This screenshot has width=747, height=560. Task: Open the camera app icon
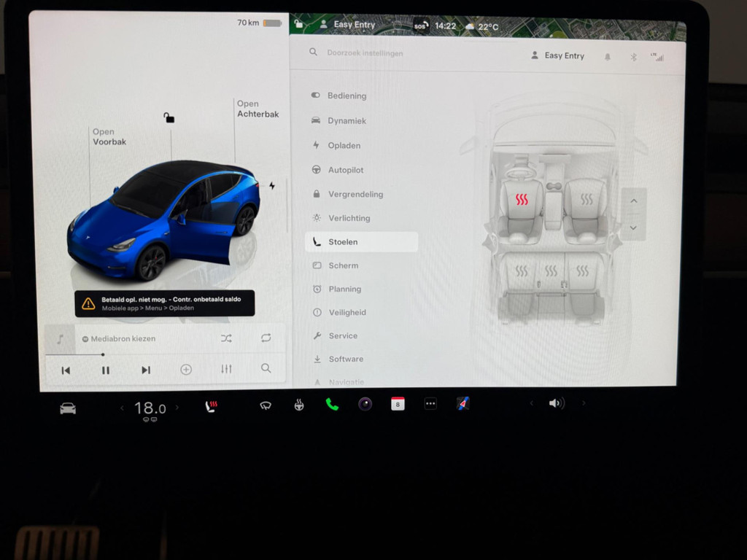(365, 404)
